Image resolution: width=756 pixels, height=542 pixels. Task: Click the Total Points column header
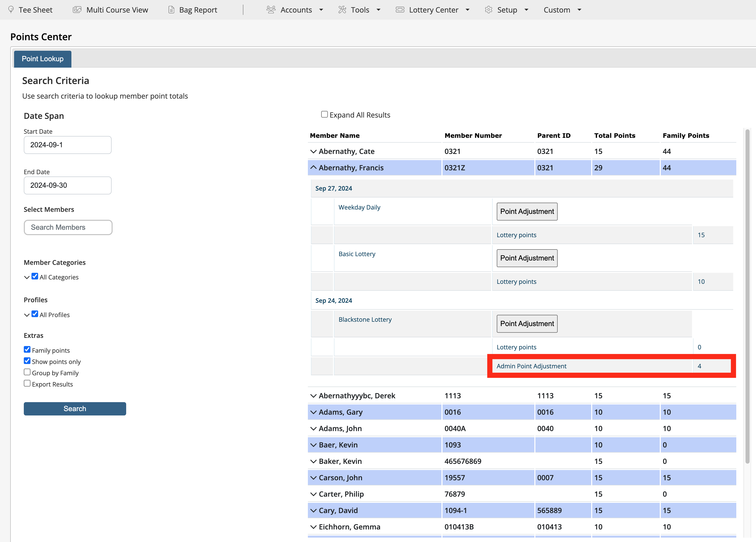click(x=615, y=135)
